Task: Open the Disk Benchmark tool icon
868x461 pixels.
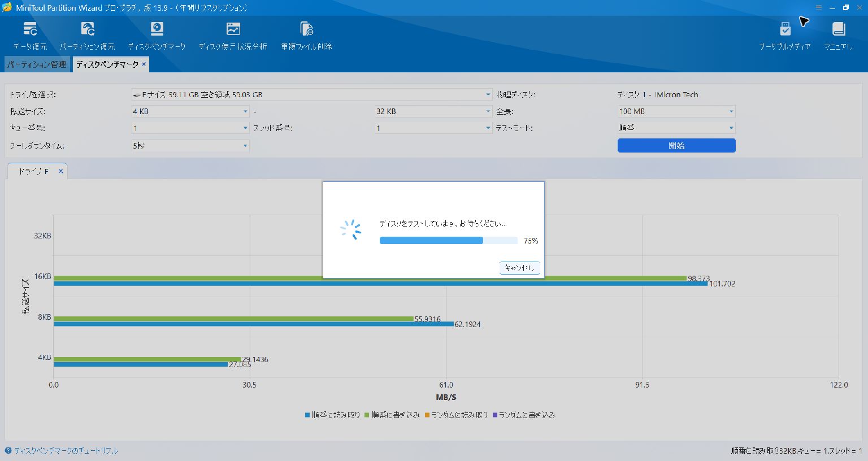Action: [x=157, y=29]
